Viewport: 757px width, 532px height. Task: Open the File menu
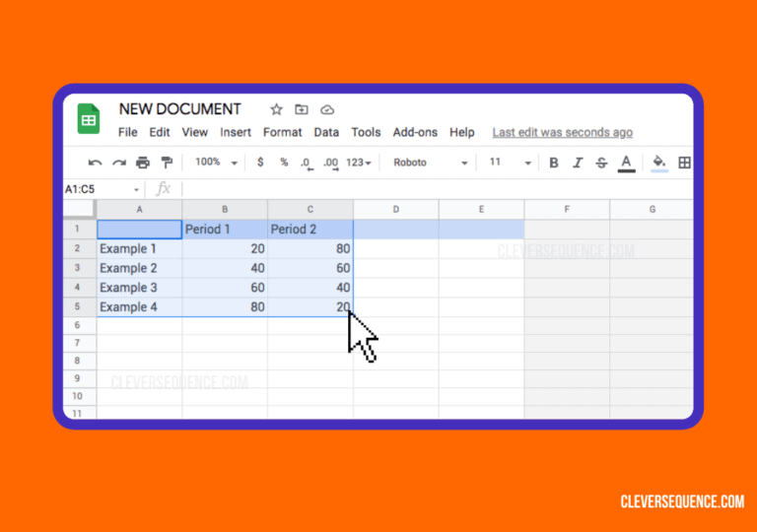pos(127,132)
